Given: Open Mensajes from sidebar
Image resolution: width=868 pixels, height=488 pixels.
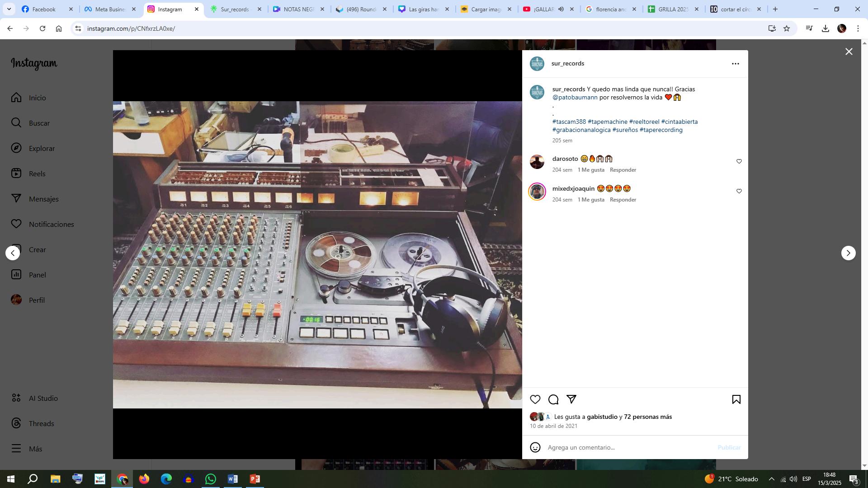Looking at the screenshot, I should click(43, 199).
